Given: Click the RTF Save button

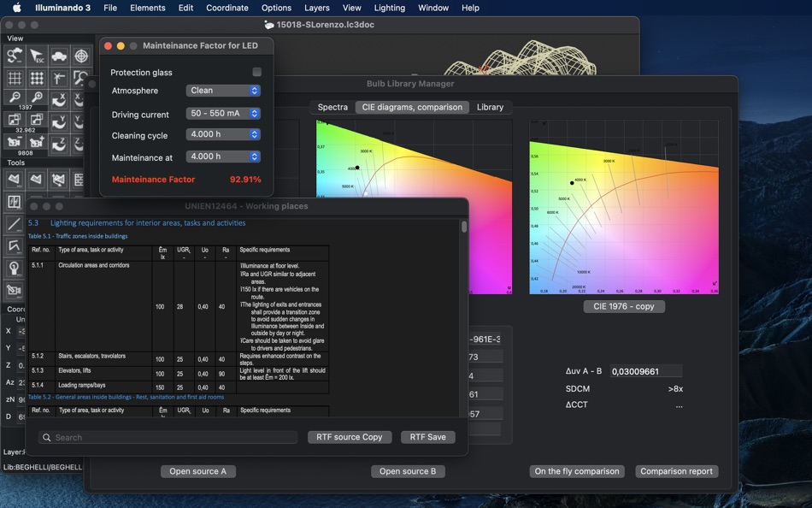Looking at the screenshot, I should pos(427,437).
